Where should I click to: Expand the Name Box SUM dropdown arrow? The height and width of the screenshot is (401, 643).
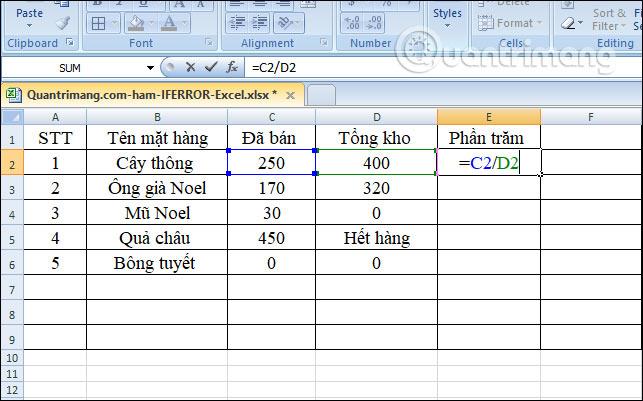click(x=150, y=68)
